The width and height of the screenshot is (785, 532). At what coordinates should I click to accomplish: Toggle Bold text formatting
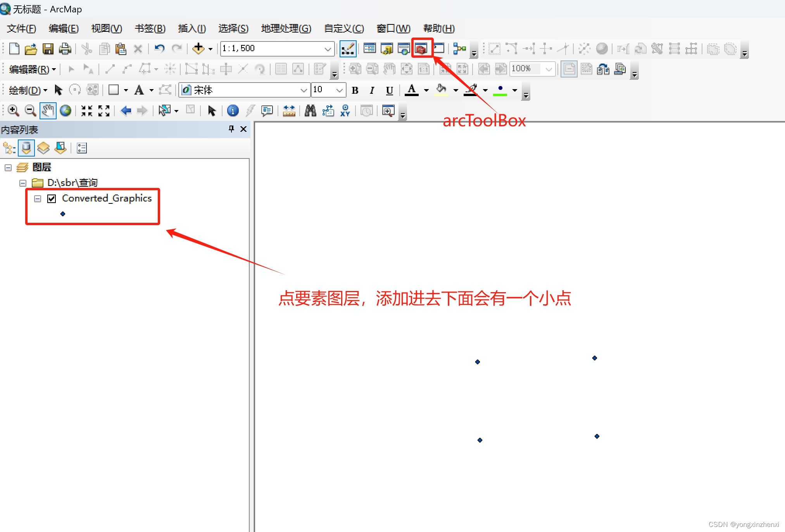355,90
